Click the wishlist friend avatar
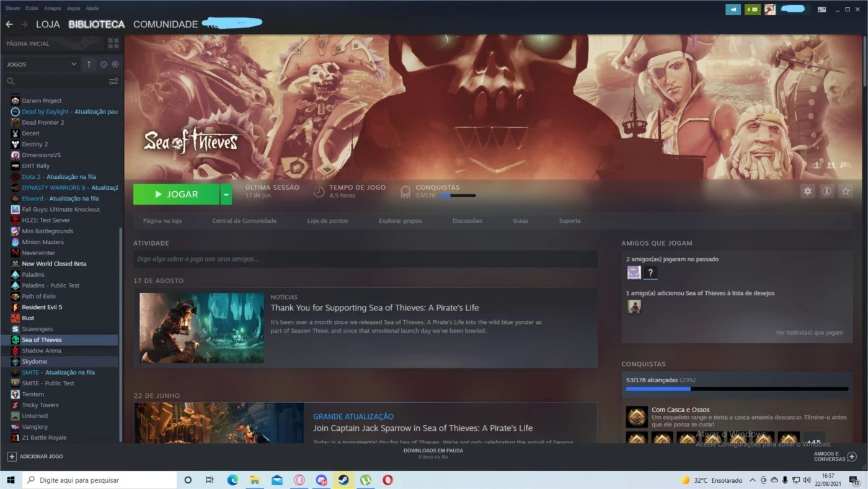 click(634, 306)
